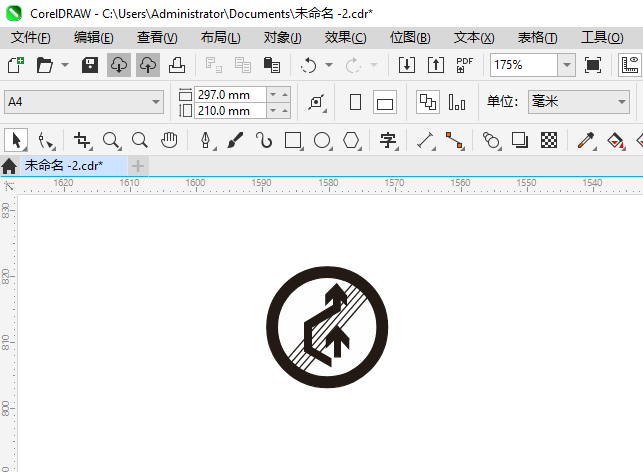The image size is (643, 472).
Task: Select the Blend tool icon
Action: pos(491,140)
